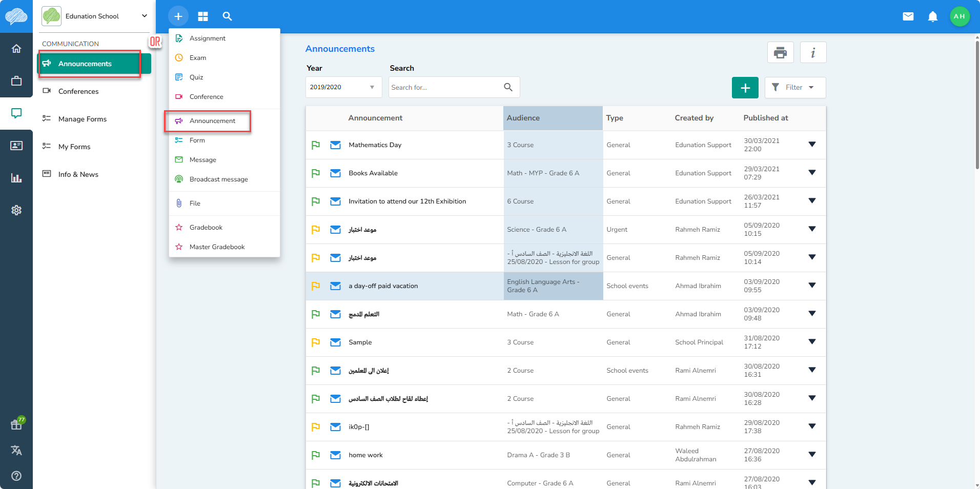Expand the Mathematics Day row arrow
Viewport: 980px width, 489px height.
click(812, 145)
